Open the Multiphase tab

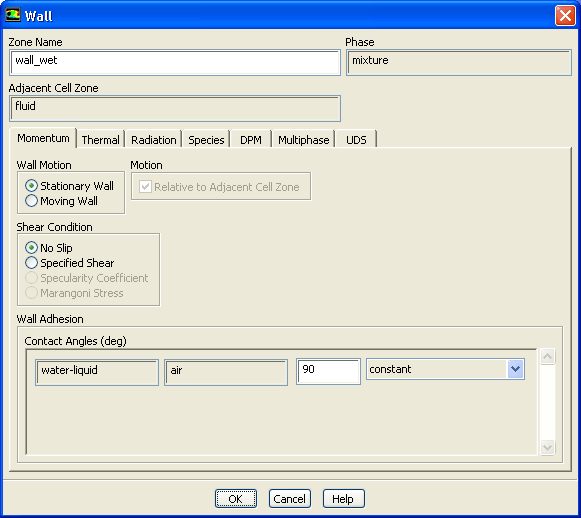[303, 140]
